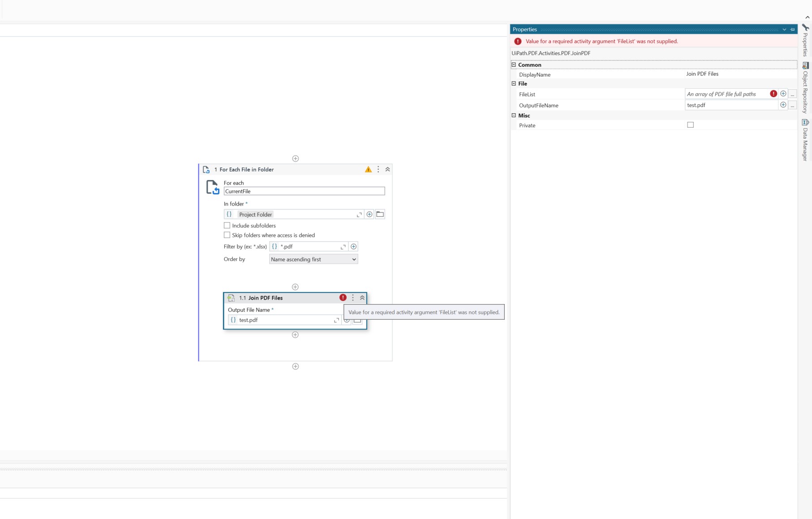Expand the Output File Name expression editor
Screen dimensions: 812x519
[x=336, y=320]
